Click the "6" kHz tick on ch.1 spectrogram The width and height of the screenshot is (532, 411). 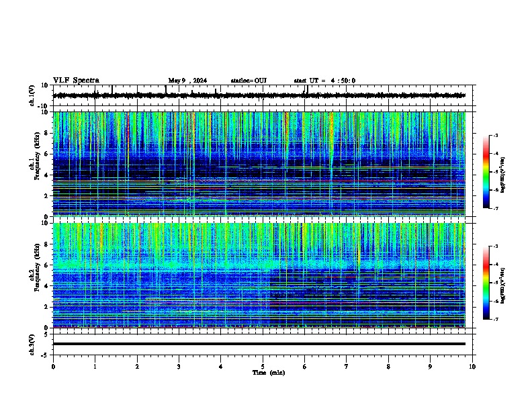pyautogui.click(x=47, y=154)
